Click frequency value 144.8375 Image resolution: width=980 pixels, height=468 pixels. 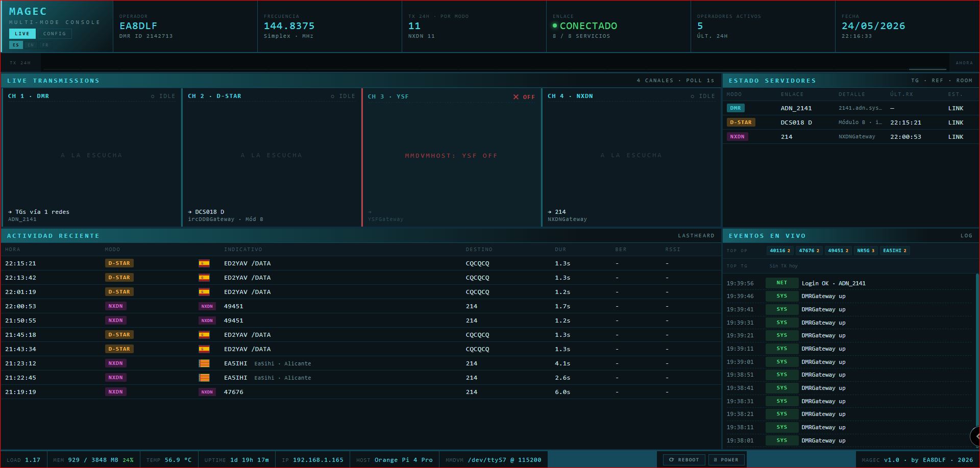point(289,26)
